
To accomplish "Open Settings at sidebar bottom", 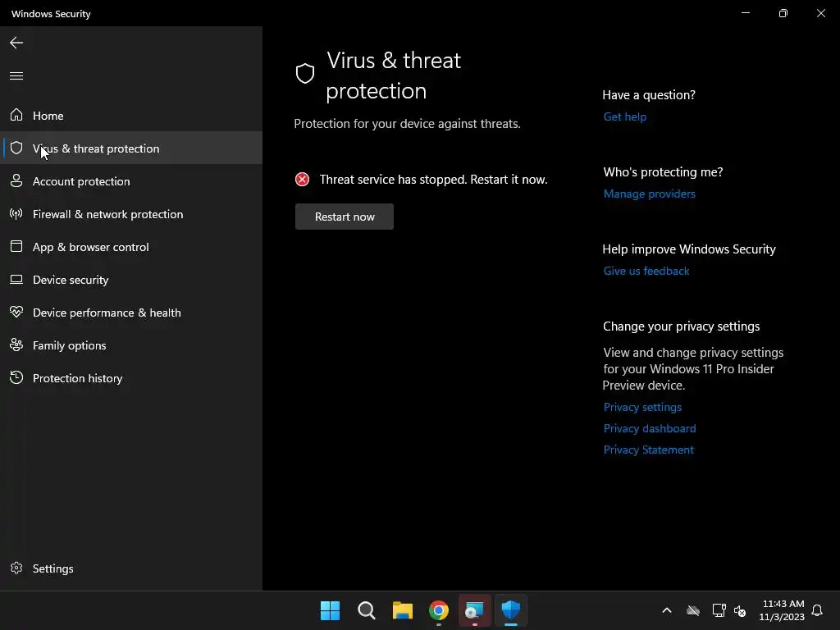I will click(131, 568).
